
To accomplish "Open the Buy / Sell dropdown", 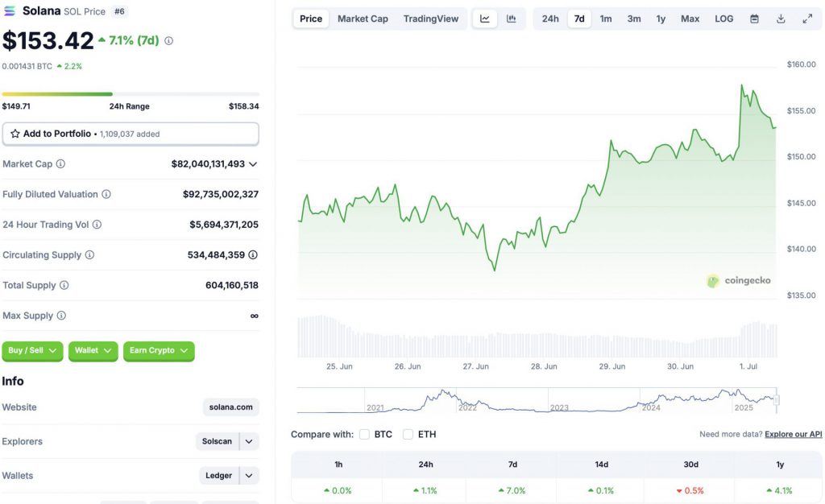I will point(32,350).
